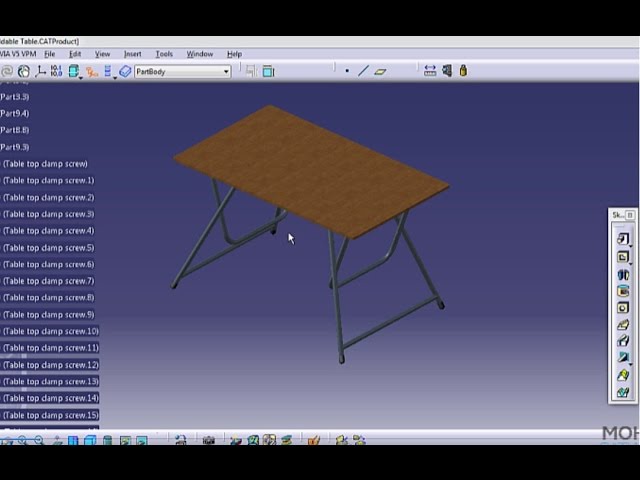The width and height of the screenshot is (640, 480).
Task: Select "Table top damp screw.14" tree item
Action: click(x=50, y=398)
